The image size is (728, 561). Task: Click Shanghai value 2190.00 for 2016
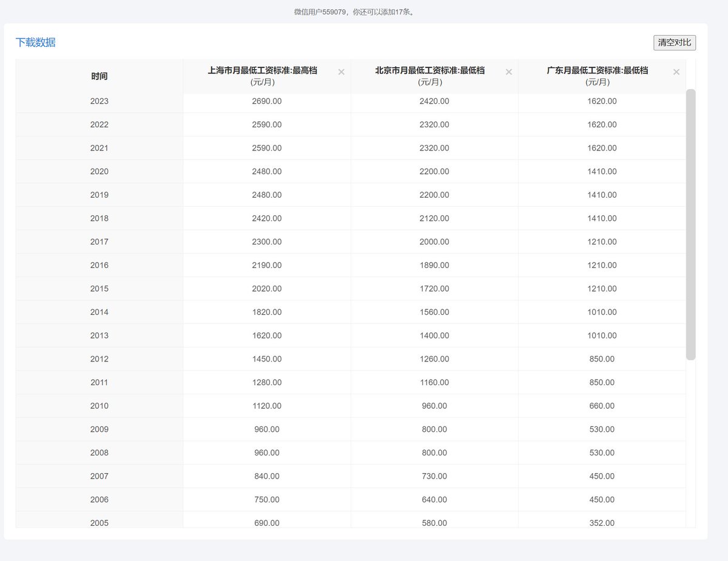(267, 265)
